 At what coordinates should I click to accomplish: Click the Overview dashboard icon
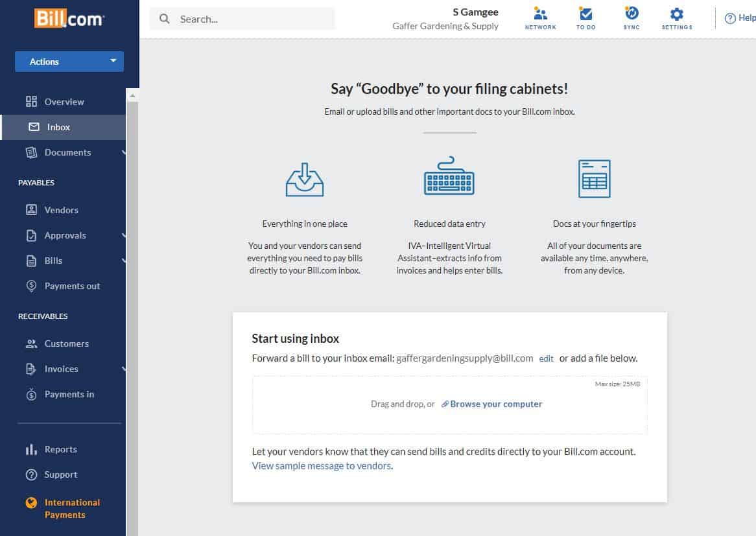pyautogui.click(x=31, y=102)
